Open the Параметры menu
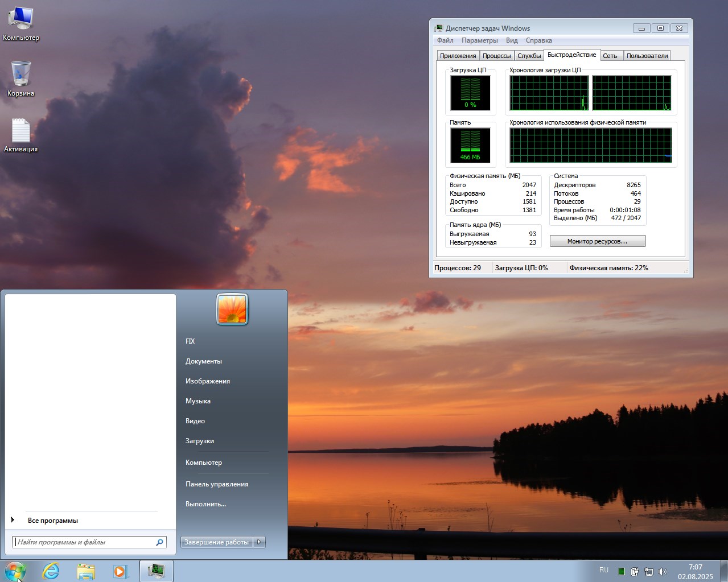The image size is (728, 582). point(479,40)
